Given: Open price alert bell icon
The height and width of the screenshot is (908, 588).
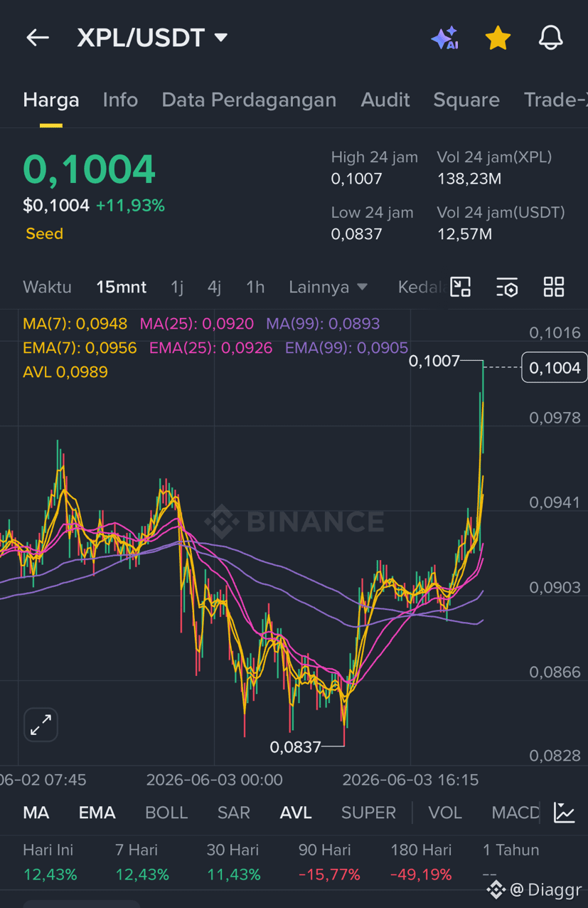Looking at the screenshot, I should click(550, 38).
